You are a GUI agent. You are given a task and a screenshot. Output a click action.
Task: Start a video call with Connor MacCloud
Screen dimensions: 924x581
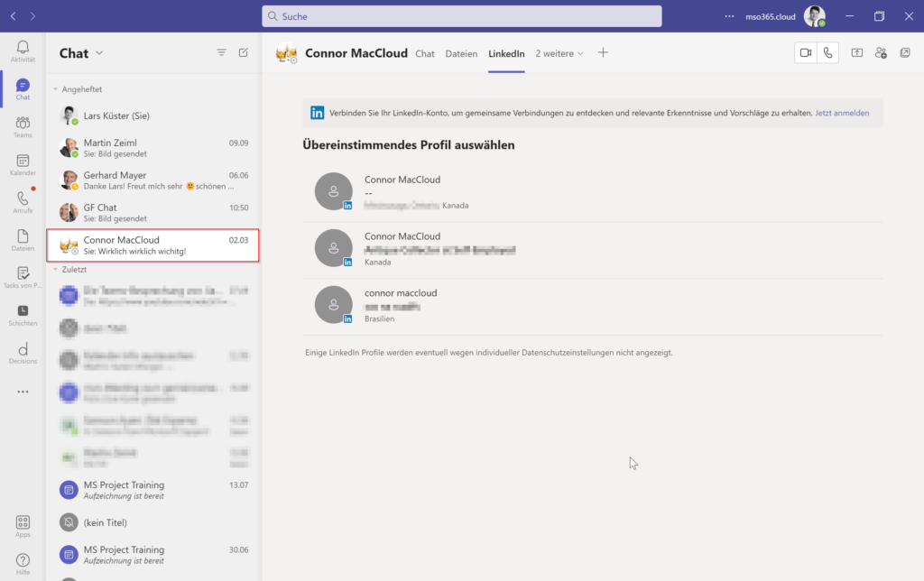click(805, 52)
